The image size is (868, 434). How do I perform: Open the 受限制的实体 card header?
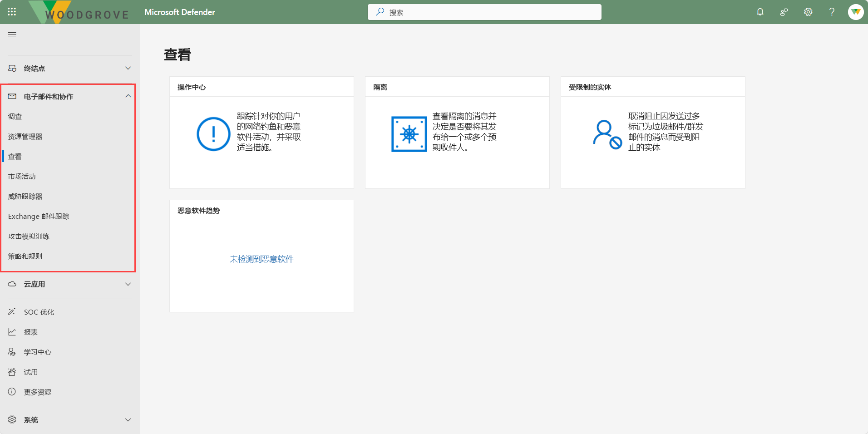coord(653,87)
